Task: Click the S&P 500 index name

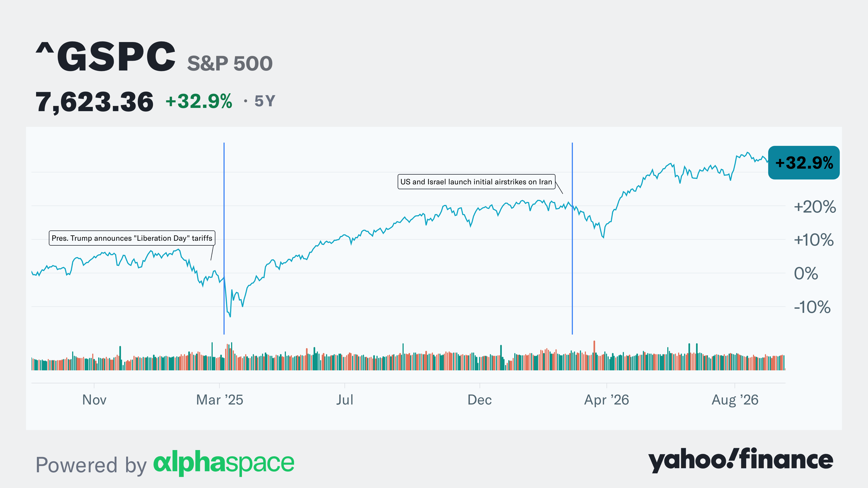Action: point(230,63)
